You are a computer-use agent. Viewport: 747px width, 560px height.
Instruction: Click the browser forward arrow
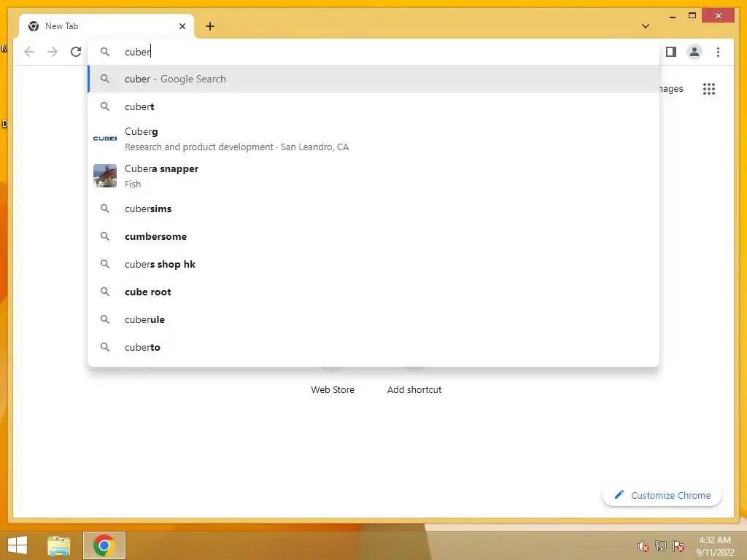pos(53,52)
